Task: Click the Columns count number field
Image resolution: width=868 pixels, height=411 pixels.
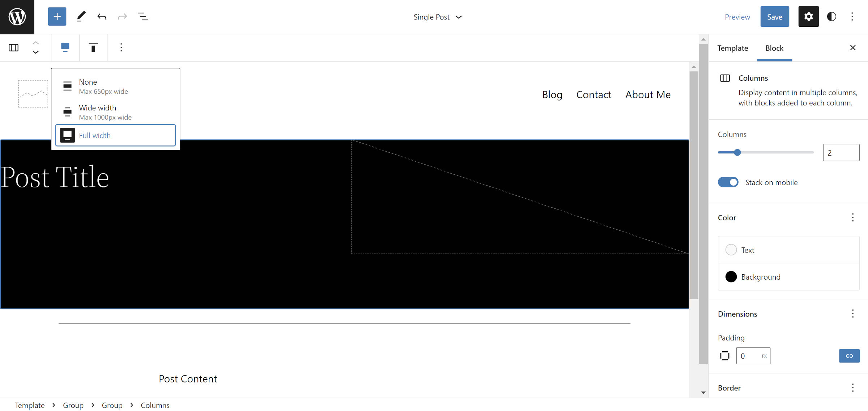Action: click(841, 153)
